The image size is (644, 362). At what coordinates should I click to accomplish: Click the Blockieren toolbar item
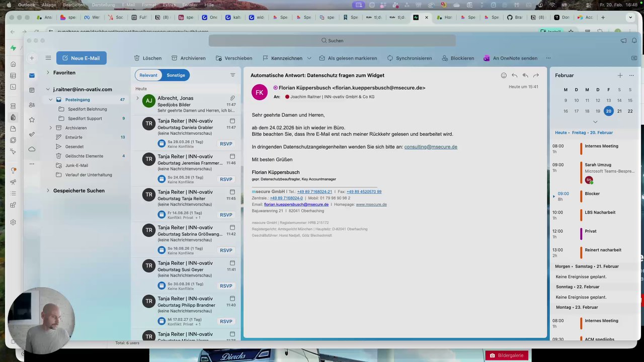point(458,58)
